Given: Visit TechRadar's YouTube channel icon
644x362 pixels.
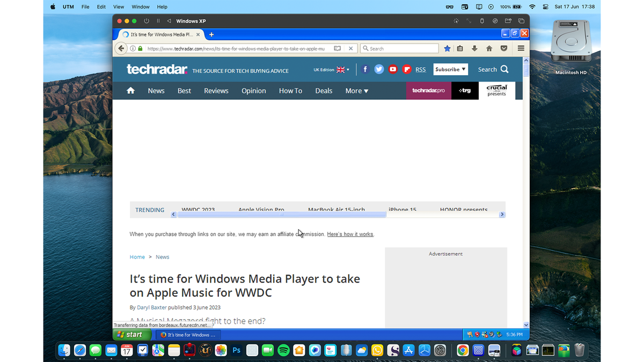Looking at the screenshot, I should [x=393, y=69].
